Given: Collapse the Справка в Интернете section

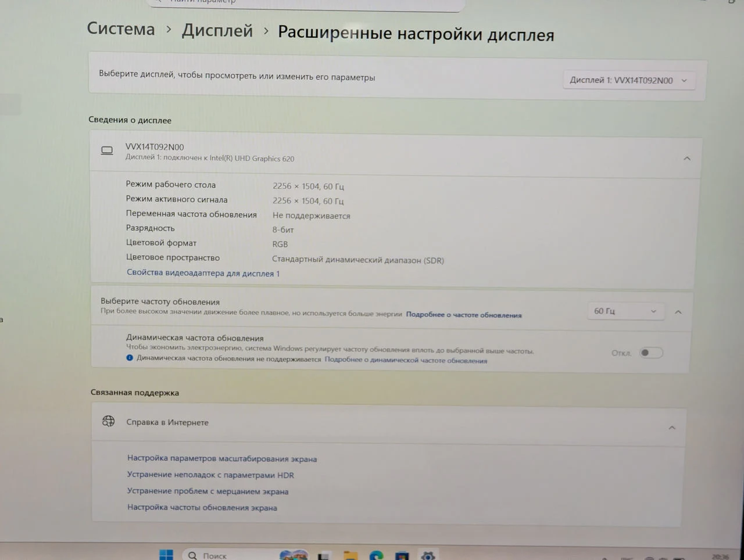Looking at the screenshot, I should pos(672,428).
